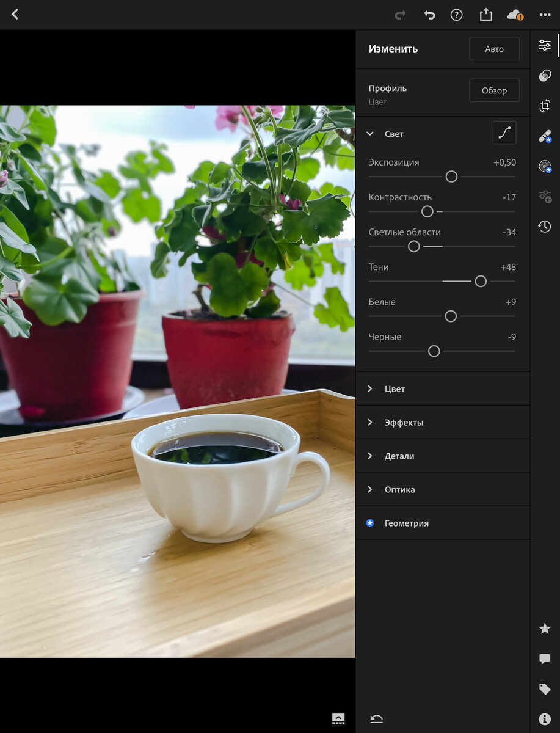Expand the Цвет section
Image resolution: width=560 pixels, height=733 pixels.
tap(443, 388)
